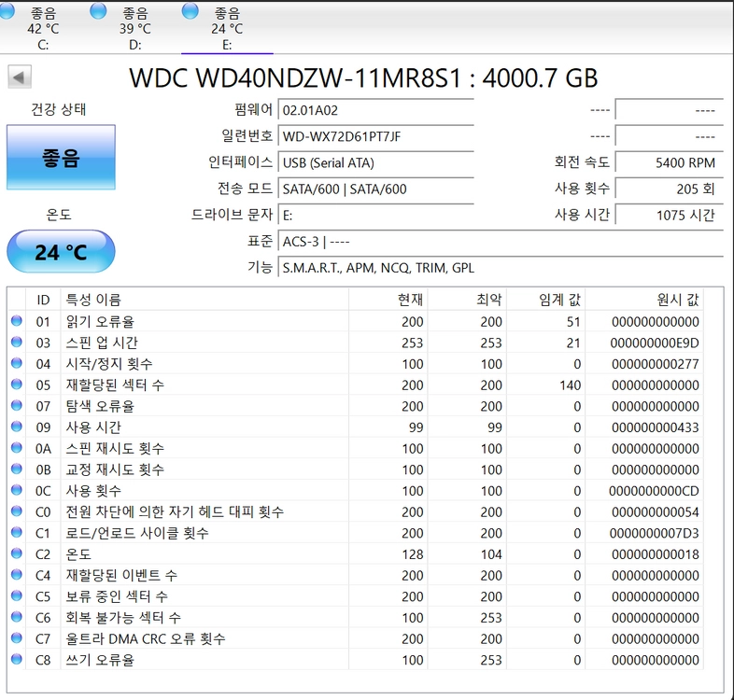Viewport: 734px width, 700px height.
Task: Select the 회복 불가능 섹터 수 attribute name
Action: tap(123, 618)
